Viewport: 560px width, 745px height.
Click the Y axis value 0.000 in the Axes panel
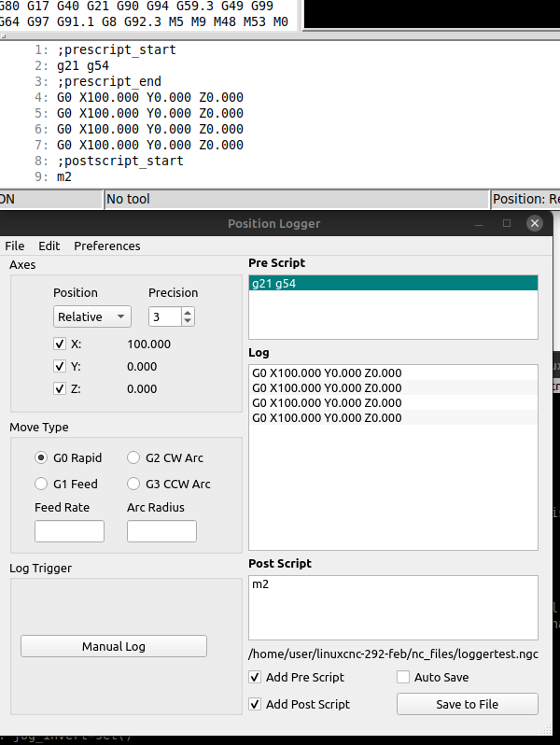tap(142, 366)
